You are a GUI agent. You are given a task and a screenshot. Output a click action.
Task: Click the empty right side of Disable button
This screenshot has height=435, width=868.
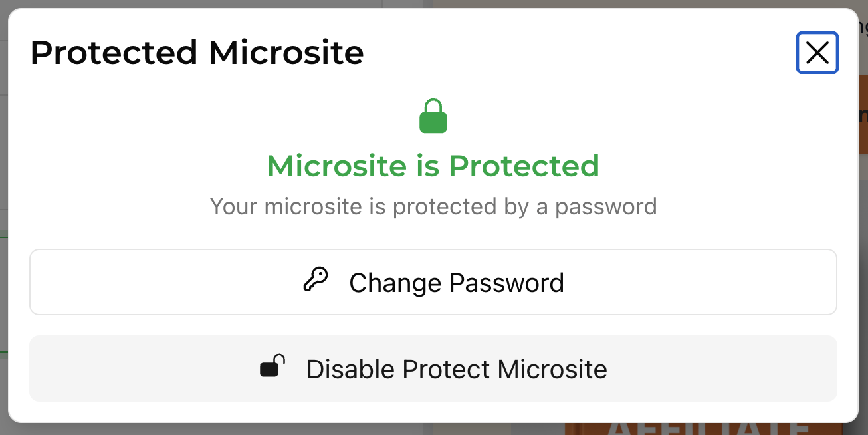(x=731, y=368)
